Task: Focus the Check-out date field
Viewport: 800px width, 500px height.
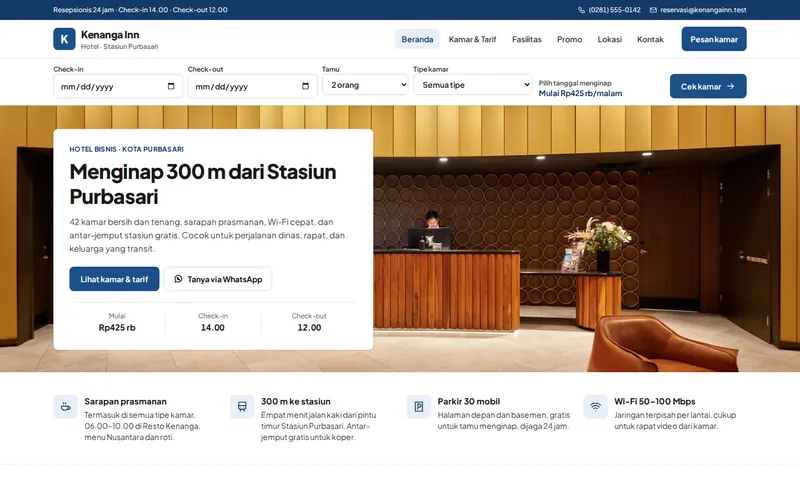Action: coord(253,86)
